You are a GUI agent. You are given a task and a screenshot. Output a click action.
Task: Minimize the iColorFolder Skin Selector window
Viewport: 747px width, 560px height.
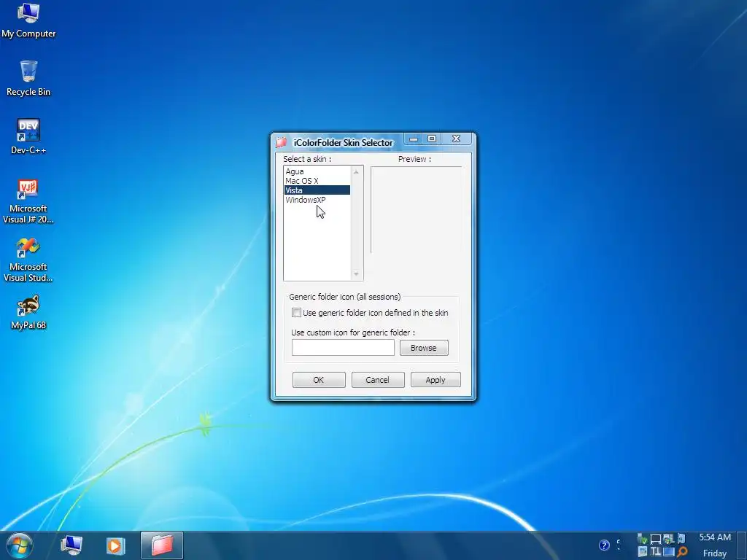(414, 139)
